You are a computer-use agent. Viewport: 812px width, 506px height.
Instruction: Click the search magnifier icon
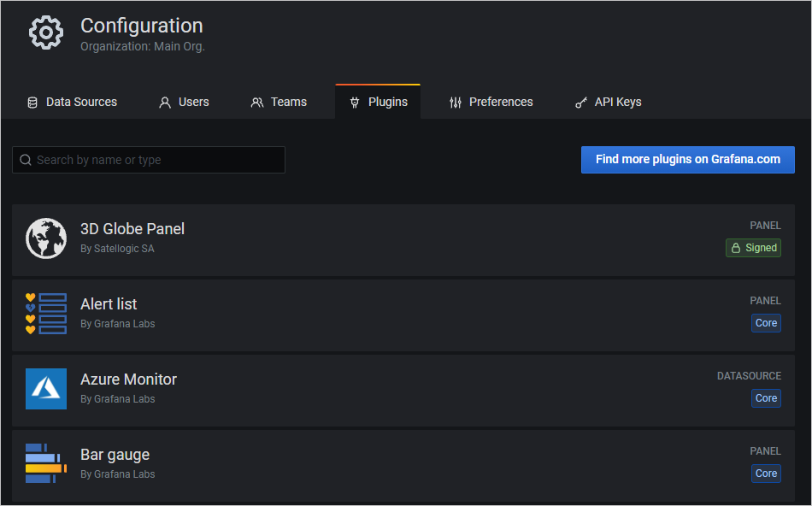pos(26,160)
